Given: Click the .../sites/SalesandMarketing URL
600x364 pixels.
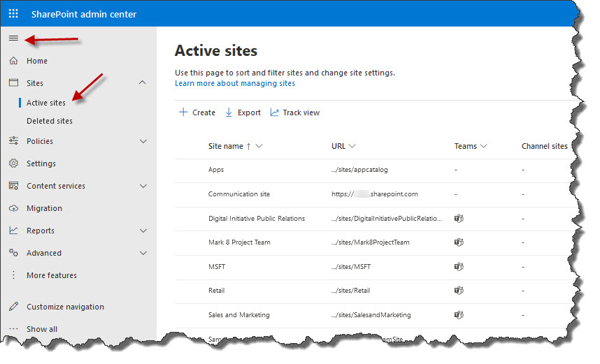Looking at the screenshot, I should 371,314.
